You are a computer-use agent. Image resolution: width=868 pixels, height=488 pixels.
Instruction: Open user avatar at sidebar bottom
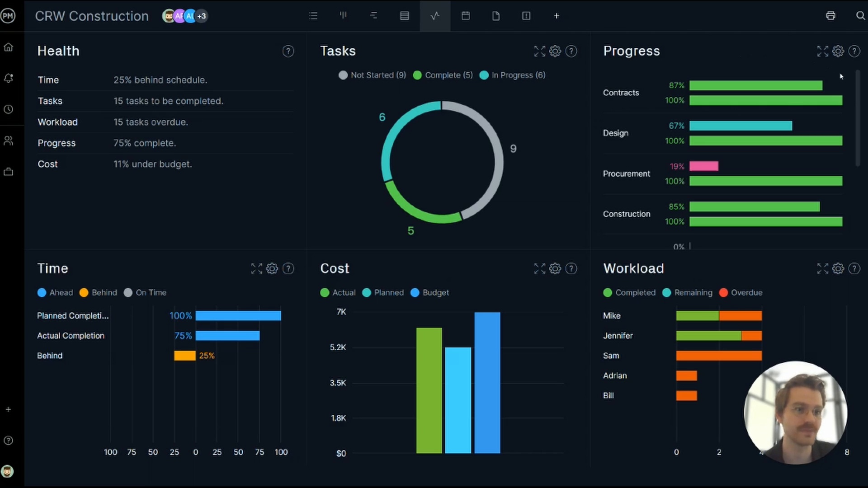(x=8, y=471)
